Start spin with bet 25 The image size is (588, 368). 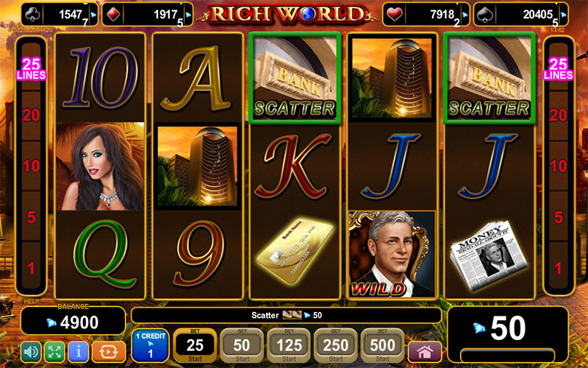click(x=195, y=345)
